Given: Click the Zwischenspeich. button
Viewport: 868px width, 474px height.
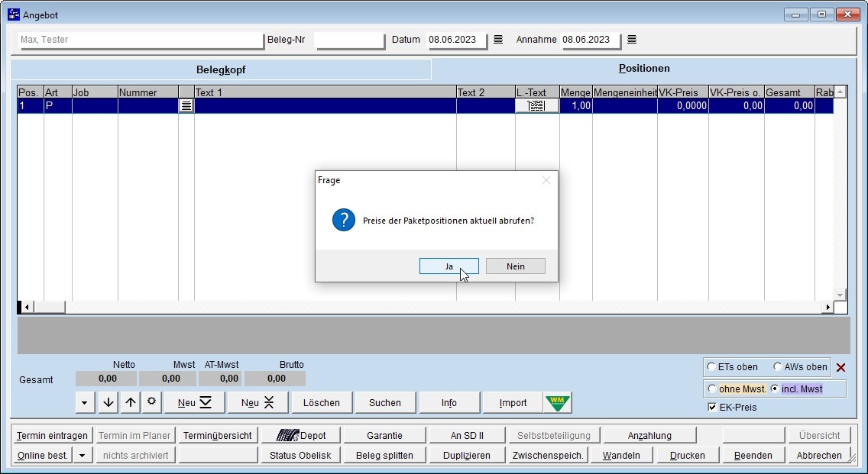Looking at the screenshot, I should point(548,455).
